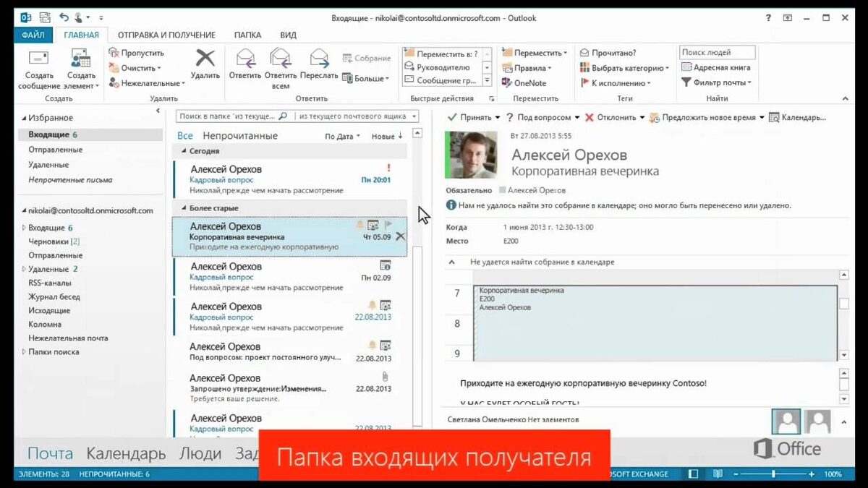Image resolution: width=868 pixels, height=488 pixels.
Task: Reply to all (Ответить всем)
Action: click(281, 69)
